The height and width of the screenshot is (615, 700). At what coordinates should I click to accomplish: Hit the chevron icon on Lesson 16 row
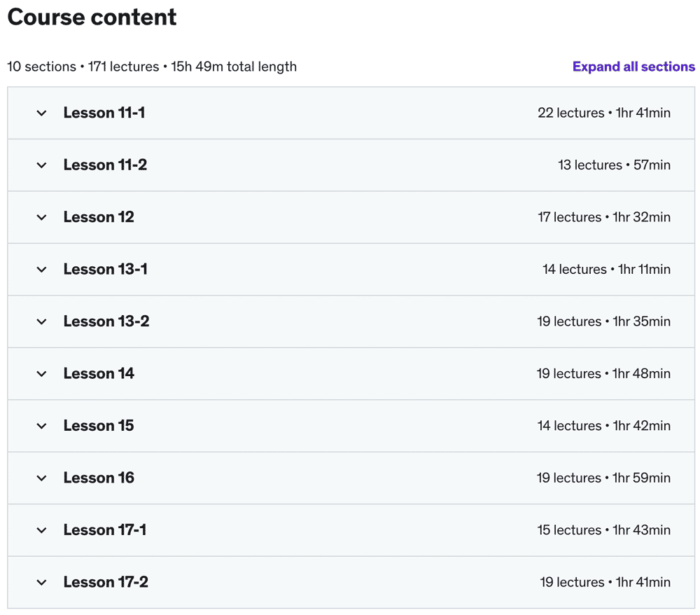click(x=42, y=478)
